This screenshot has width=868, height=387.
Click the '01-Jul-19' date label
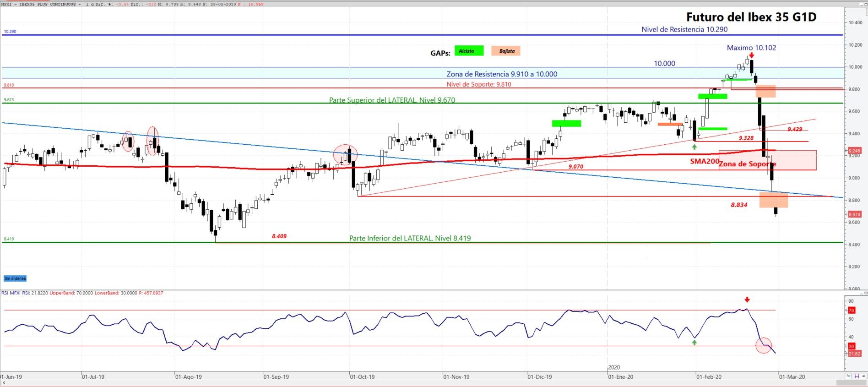(x=93, y=377)
